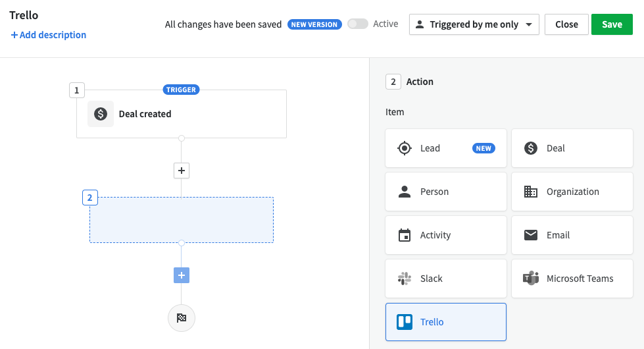Click the finish flag end node

(x=182, y=317)
